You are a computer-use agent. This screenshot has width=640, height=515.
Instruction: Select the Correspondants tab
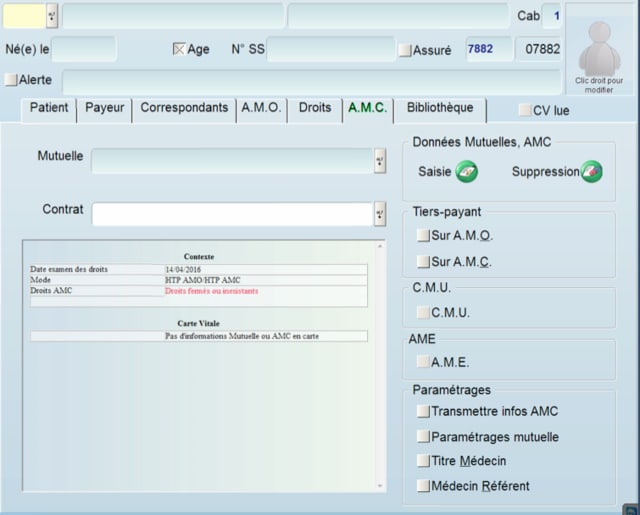(x=184, y=108)
